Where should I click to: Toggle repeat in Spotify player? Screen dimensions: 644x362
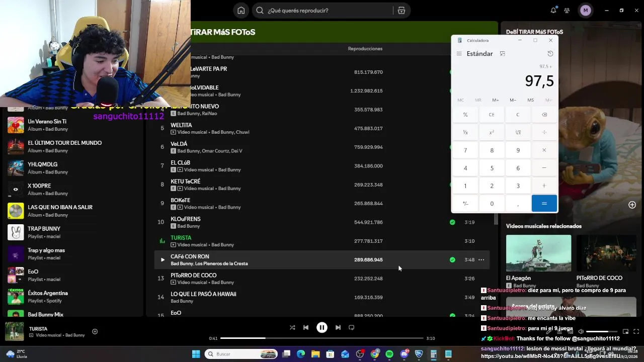point(352,327)
